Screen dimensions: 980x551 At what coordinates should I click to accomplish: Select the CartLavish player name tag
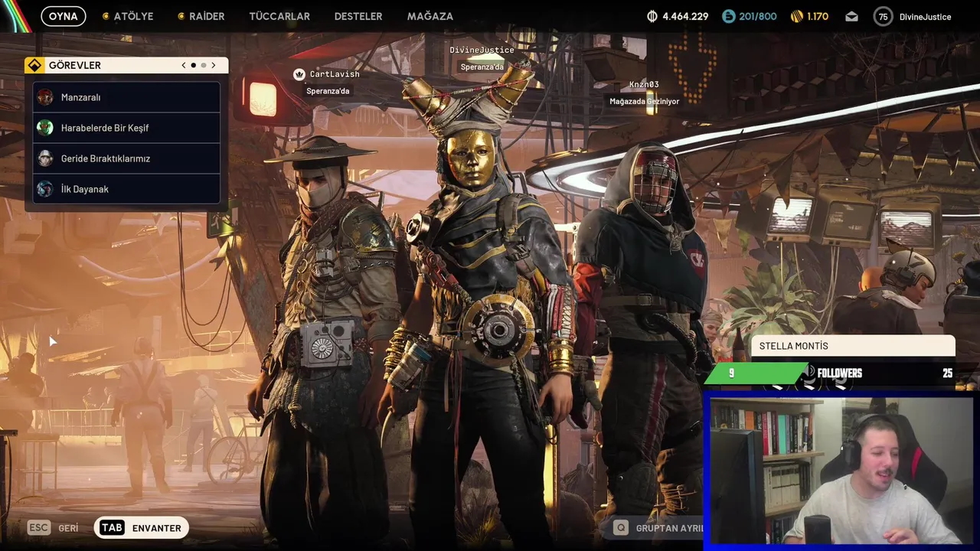(335, 74)
